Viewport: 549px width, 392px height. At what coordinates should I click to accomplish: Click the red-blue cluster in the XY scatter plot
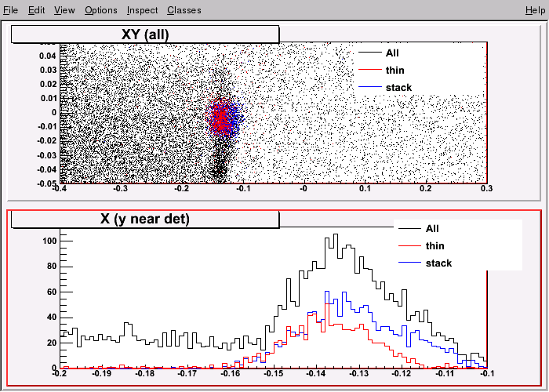click(x=223, y=118)
